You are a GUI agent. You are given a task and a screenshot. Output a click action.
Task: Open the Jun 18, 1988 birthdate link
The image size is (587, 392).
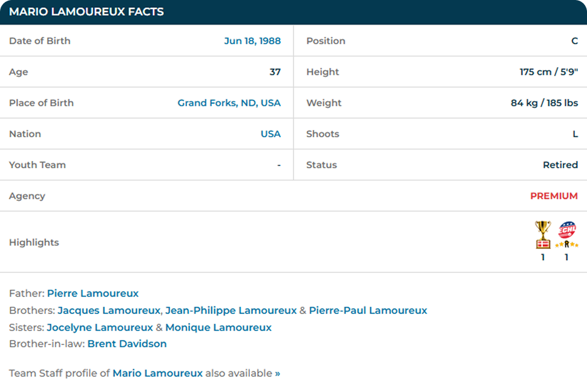click(252, 41)
